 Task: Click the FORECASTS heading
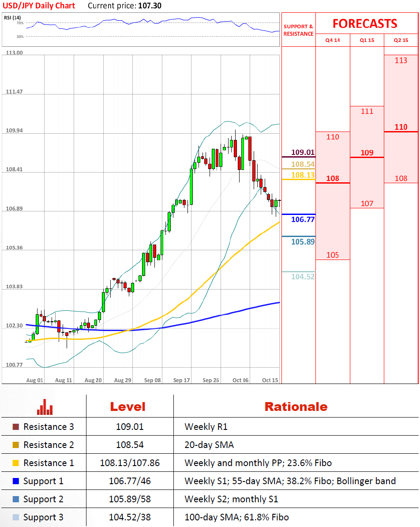pos(364,23)
